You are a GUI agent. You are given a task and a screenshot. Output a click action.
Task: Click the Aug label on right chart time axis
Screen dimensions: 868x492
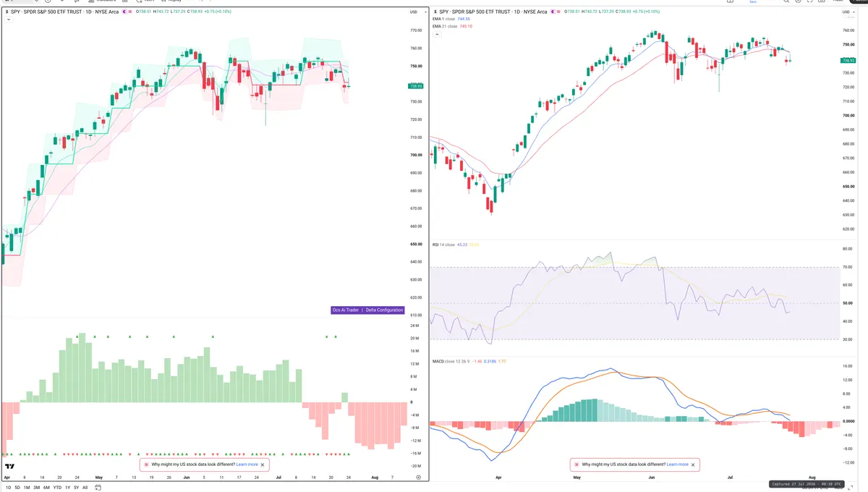click(x=812, y=478)
